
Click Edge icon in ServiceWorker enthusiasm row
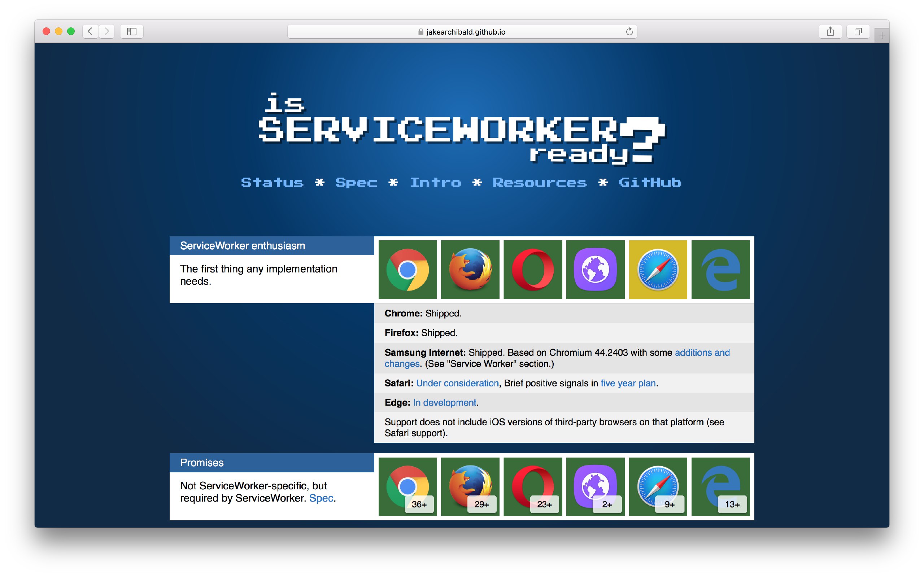[720, 270]
